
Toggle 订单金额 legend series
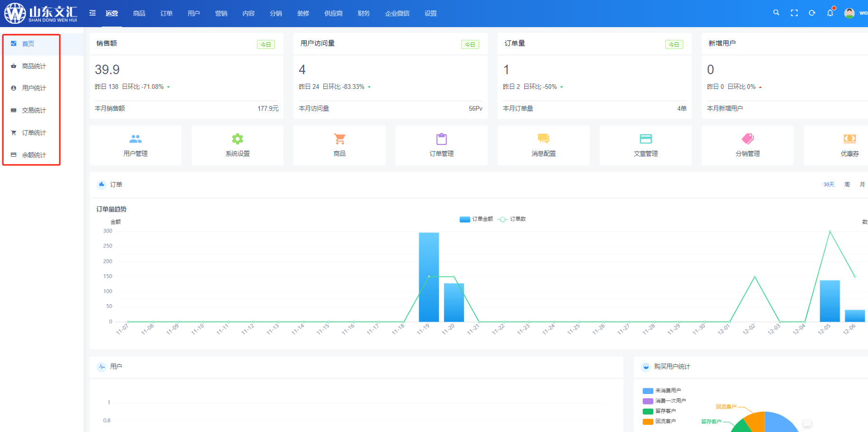476,219
